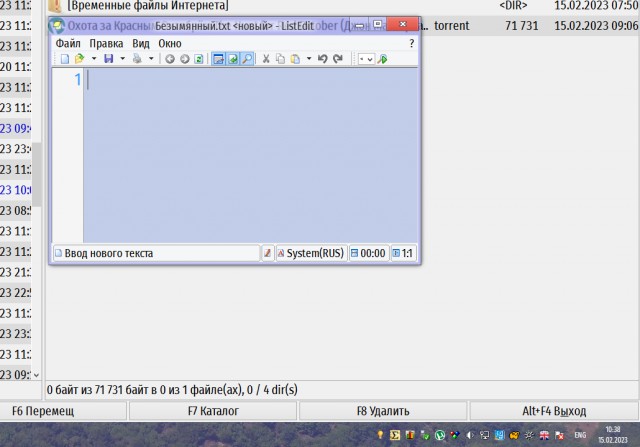
Task: Click the F7 Каталог button
Action: [213, 411]
